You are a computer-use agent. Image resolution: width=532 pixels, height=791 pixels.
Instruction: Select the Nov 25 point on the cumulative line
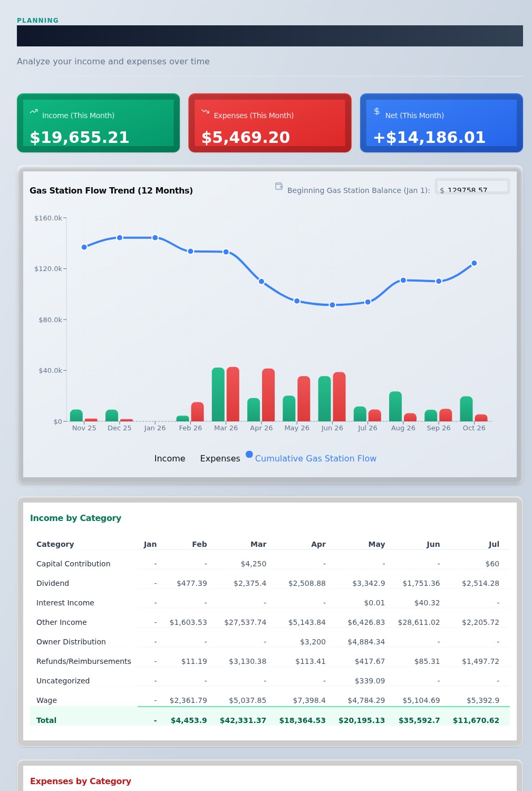tap(84, 247)
